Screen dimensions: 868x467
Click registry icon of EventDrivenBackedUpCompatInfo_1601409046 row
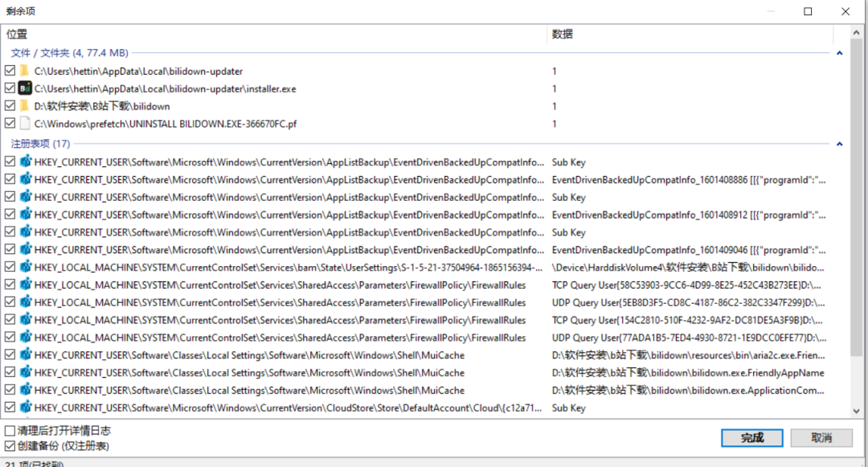tap(26, 249)
